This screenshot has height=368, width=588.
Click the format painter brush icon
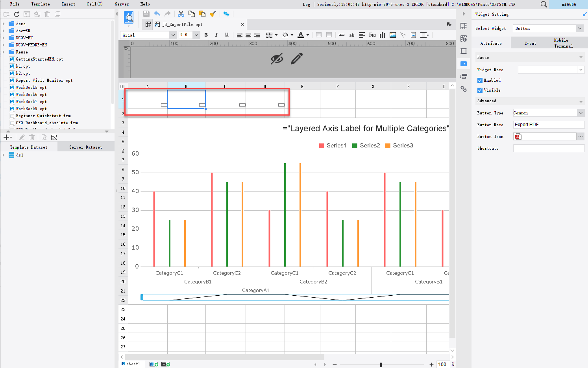pyautogui.click(x=213, y=14)
